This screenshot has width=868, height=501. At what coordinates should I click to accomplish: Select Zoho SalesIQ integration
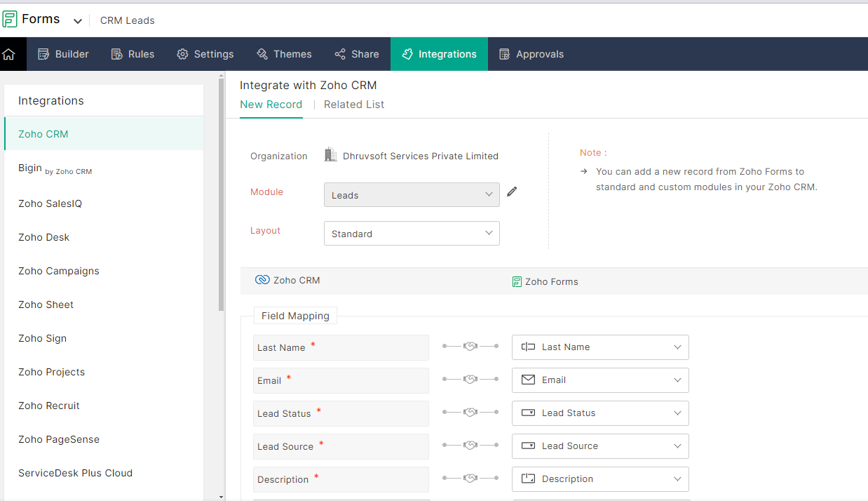[104, 203]
